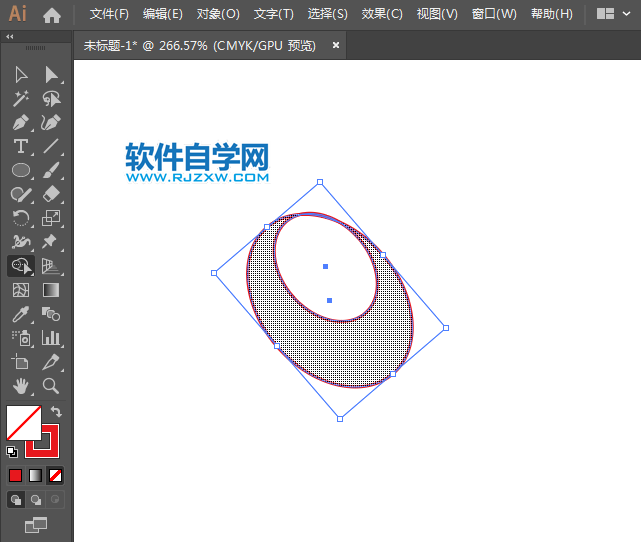Image resolution: width=641 pixels, height=542 pixels.
Task: Activate the Hand tool
Action: (20, 386)
